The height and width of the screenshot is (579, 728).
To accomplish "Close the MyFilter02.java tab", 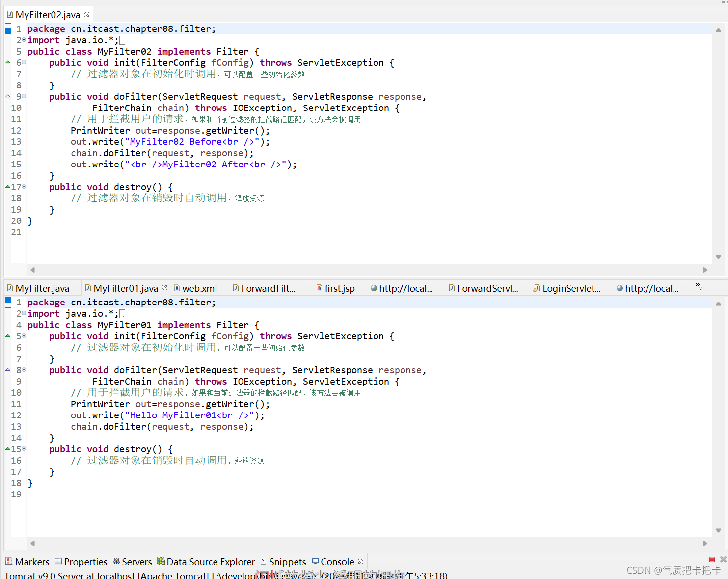I will click(x=86, y=14).
